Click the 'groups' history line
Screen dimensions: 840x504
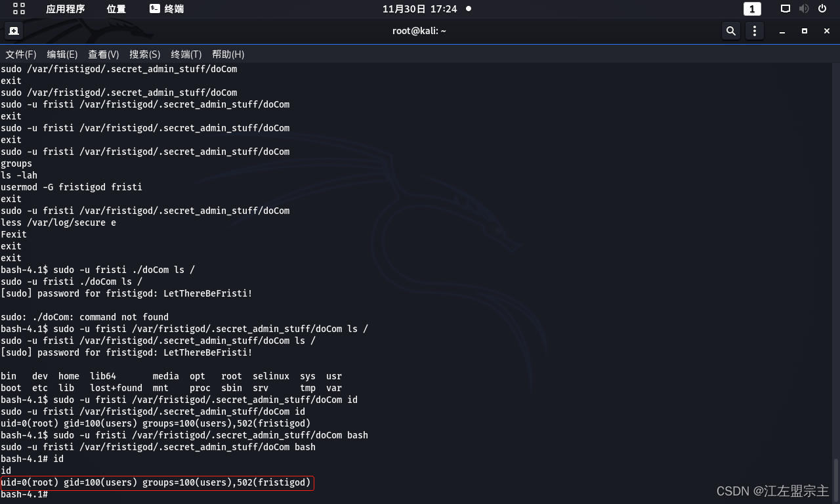pos(16,163)
